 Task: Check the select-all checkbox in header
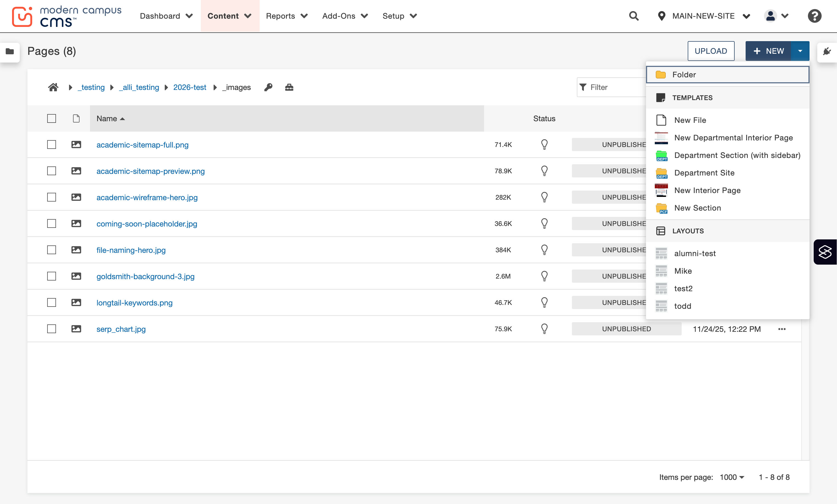coord(52,118)
